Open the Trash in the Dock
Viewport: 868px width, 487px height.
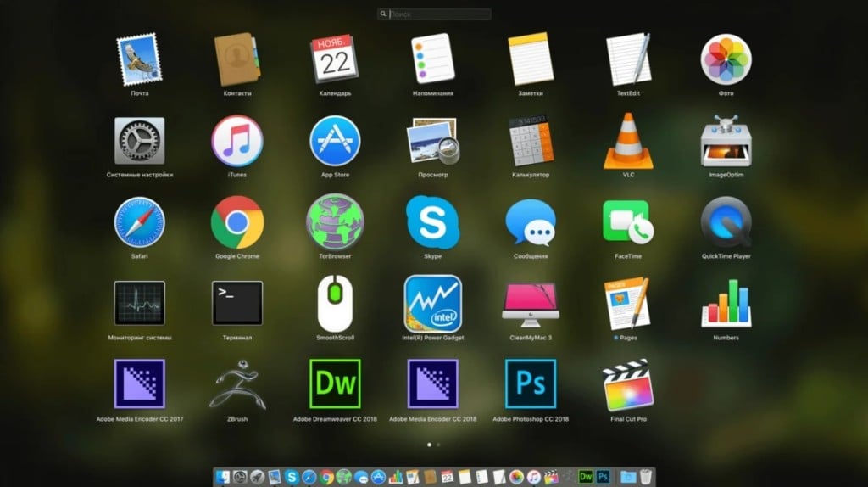[645, 477]
